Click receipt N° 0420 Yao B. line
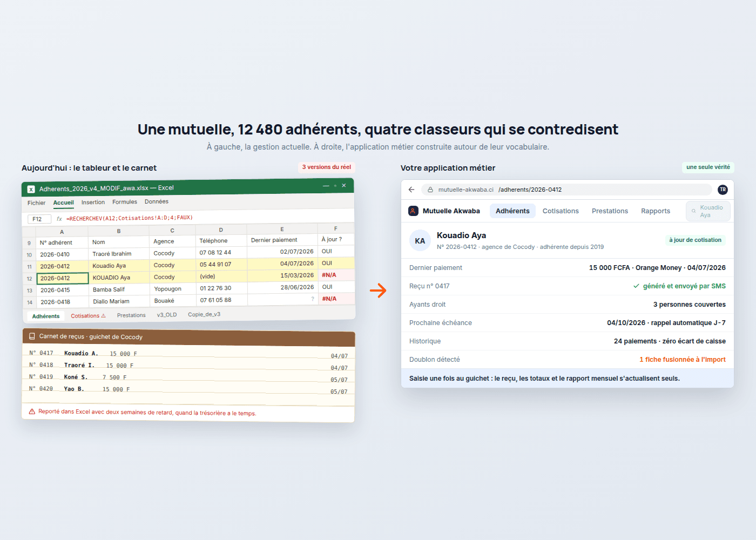The height and width of the screenshot is (540, 756). 188,389
